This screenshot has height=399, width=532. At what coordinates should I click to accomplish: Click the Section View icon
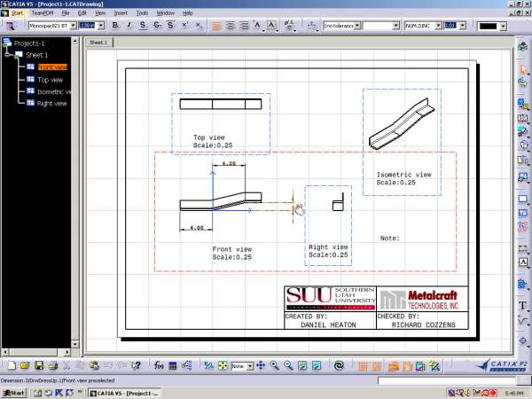[x=523, y=118]
